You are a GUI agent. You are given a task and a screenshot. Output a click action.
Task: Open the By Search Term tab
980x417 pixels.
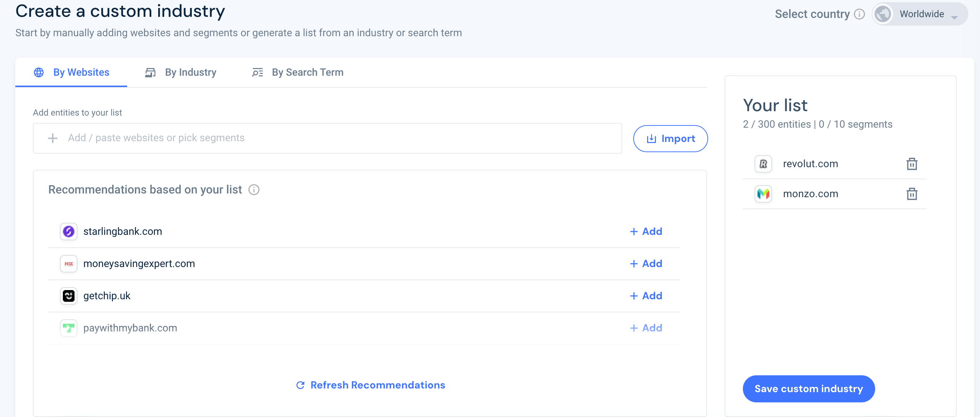(307, 72)
